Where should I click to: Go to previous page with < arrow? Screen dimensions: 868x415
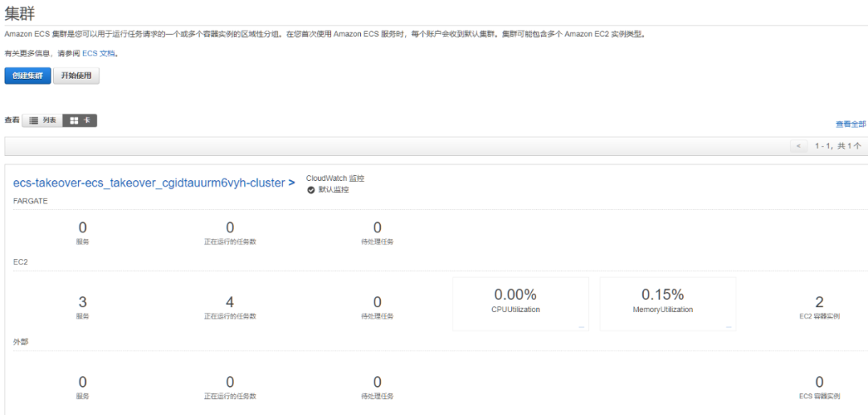point(798,146)
